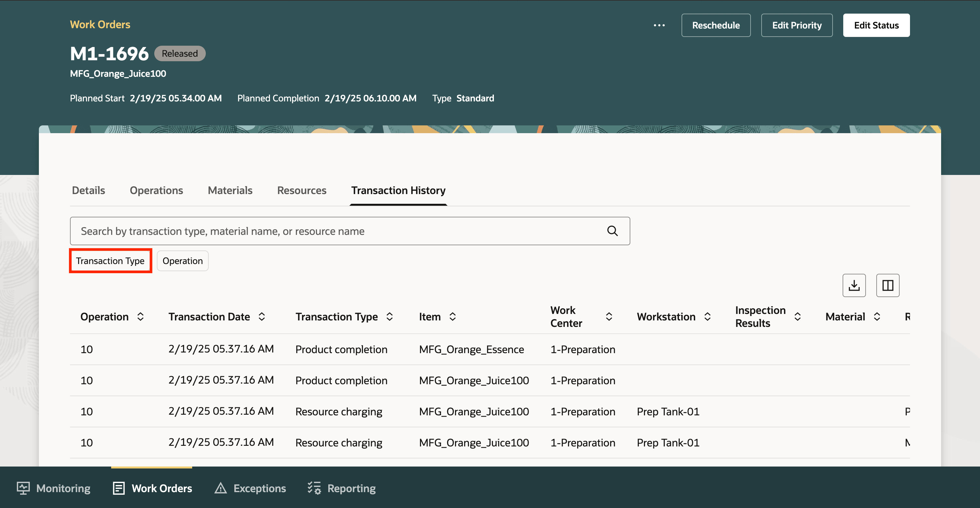This screenshot has width=980, height=508.
Task: Sort by Work Center column arrows
Action: 609,316
